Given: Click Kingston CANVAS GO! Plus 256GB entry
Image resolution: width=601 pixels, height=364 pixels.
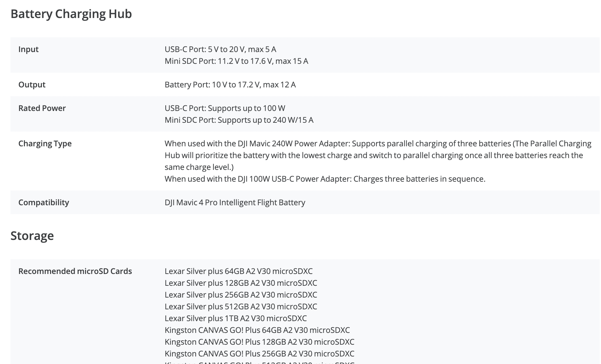Looking at the screenshot, I should pos(259,354).
